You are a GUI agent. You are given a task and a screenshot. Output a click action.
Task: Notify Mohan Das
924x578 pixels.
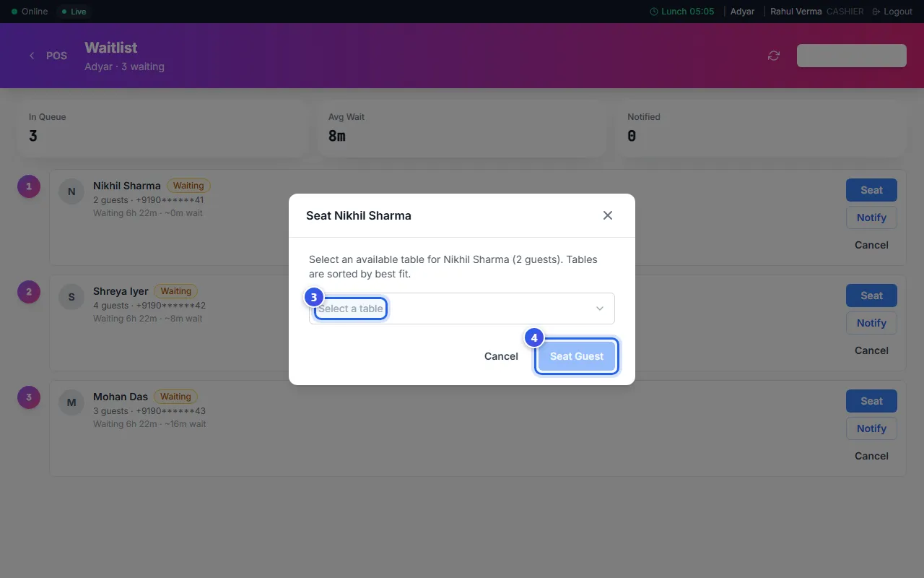(x=871, y=428)
